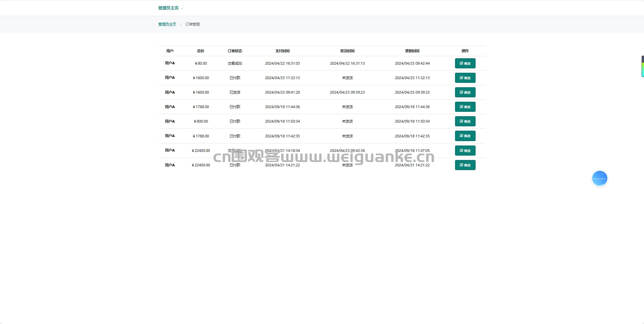Click shipping time 2024/04/23 09:42:36
The height and width of the screenshot is (324, 644).
point(347,151)
